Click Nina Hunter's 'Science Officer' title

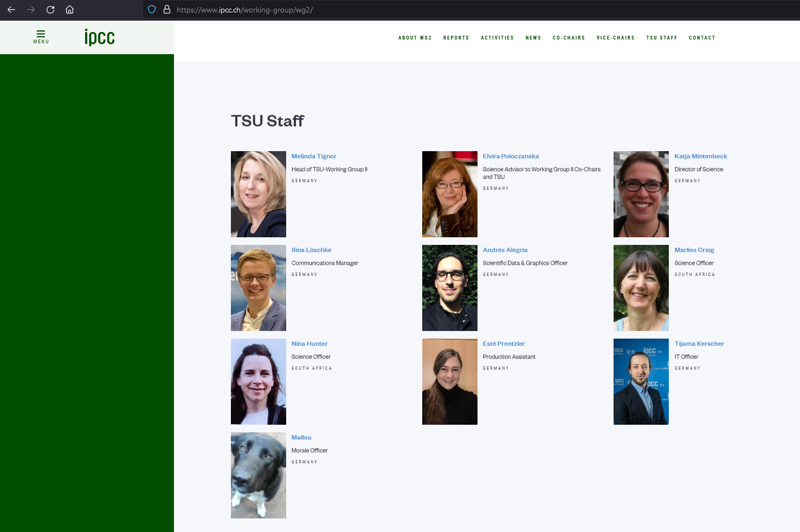tap(311, 356)
